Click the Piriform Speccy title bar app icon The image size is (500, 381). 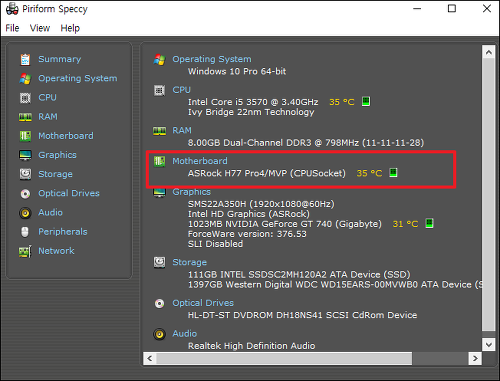point(12,9)
